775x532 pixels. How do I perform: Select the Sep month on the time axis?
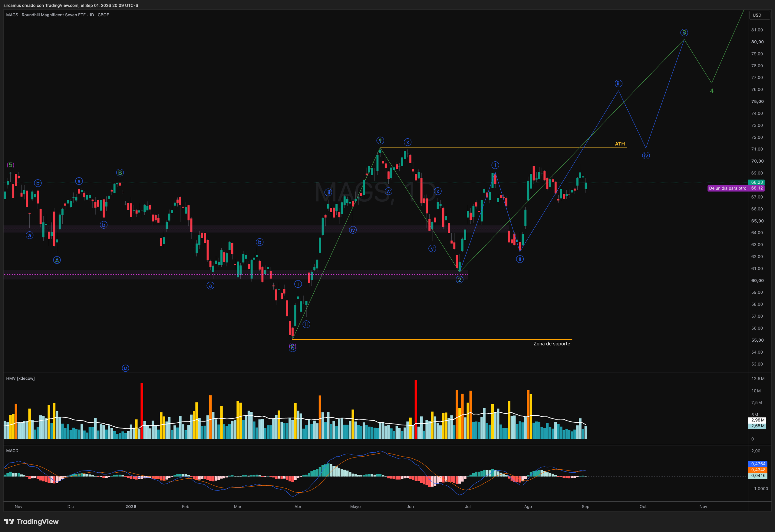pos(585,507)
